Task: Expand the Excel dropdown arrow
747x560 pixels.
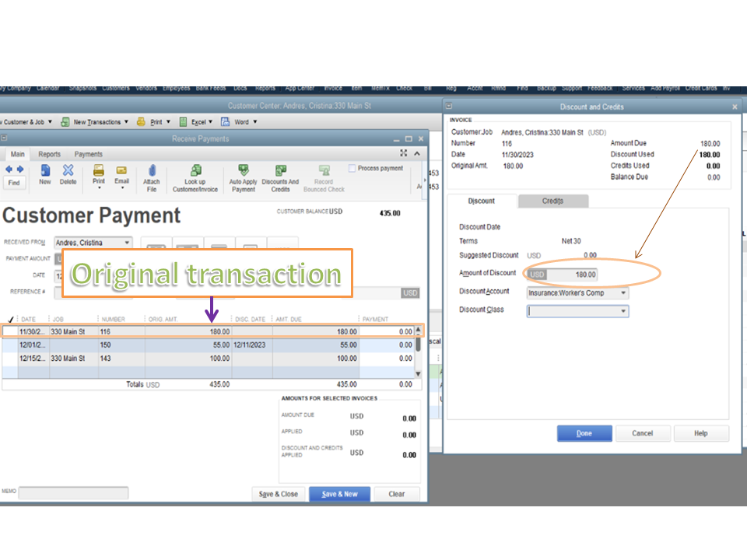Action: [211, 122]
